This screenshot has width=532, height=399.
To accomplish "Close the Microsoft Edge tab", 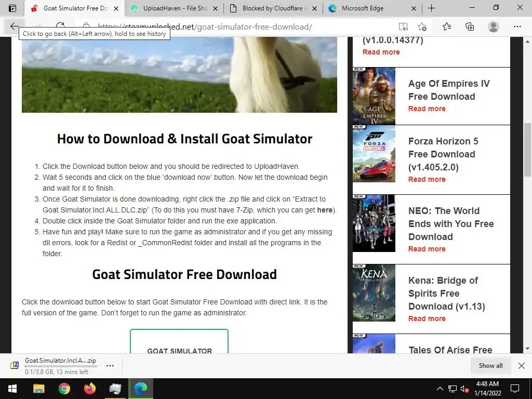I will point(414,8).
